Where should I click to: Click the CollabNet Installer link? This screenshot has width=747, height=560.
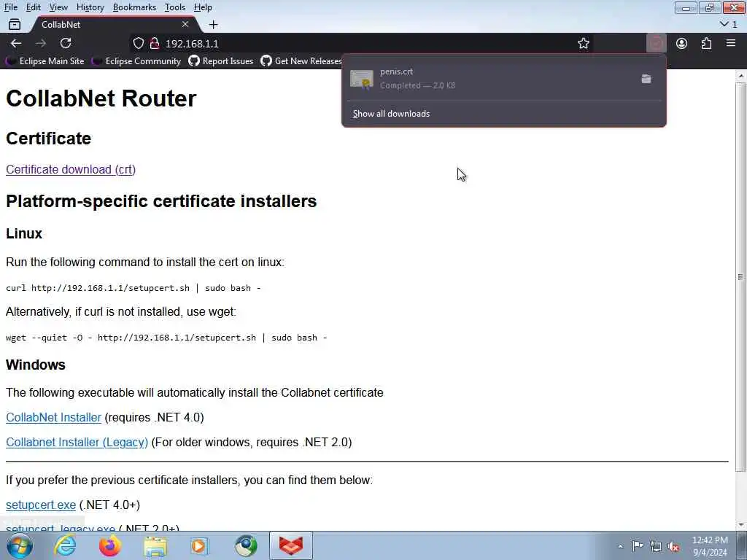point(53,418)
